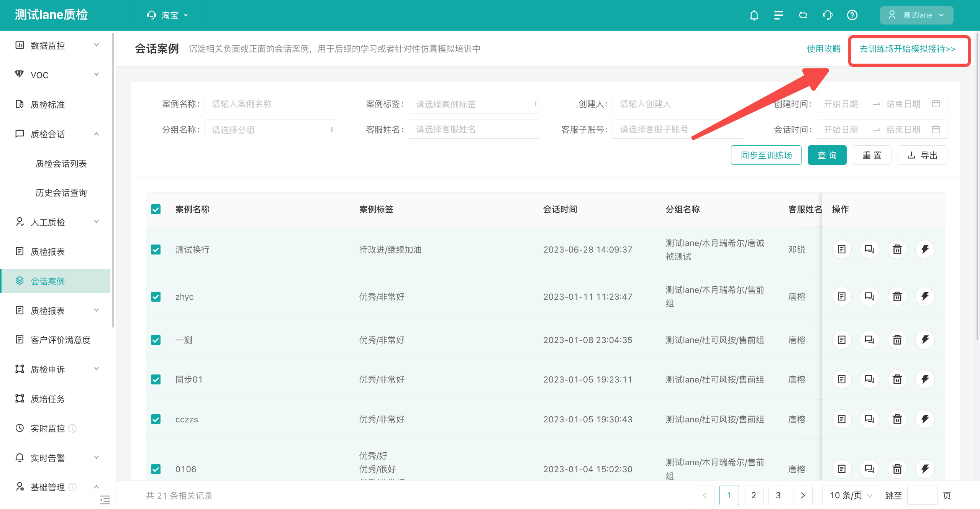980x509 pixels.
Task: Uncheck the 同步01 row checkbox
Action: point(156,379)
